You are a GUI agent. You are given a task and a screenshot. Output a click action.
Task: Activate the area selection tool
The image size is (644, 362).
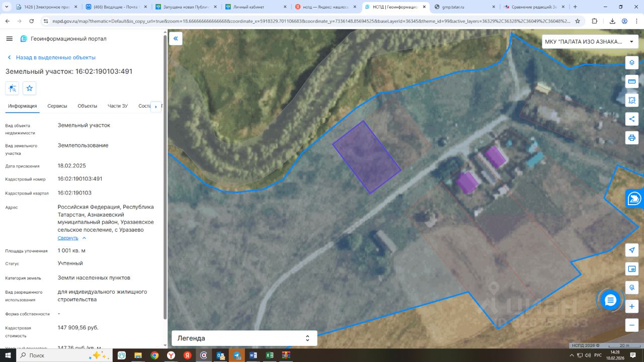(632, 100)
